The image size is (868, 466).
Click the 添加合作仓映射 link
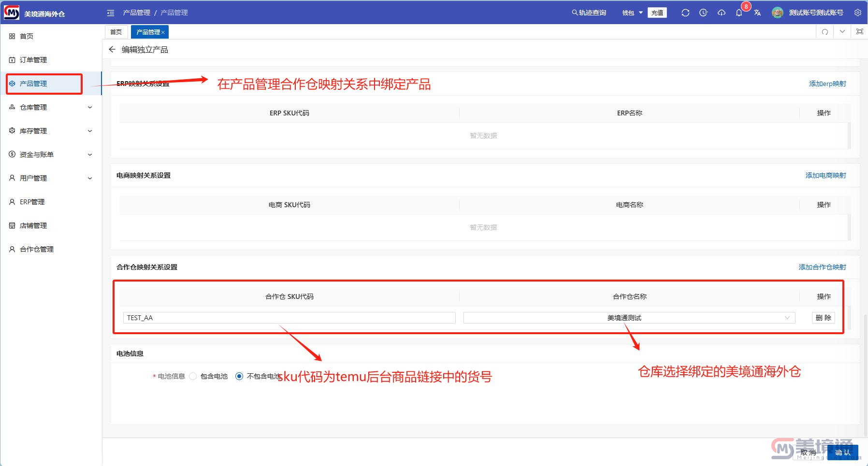point(822,267)
